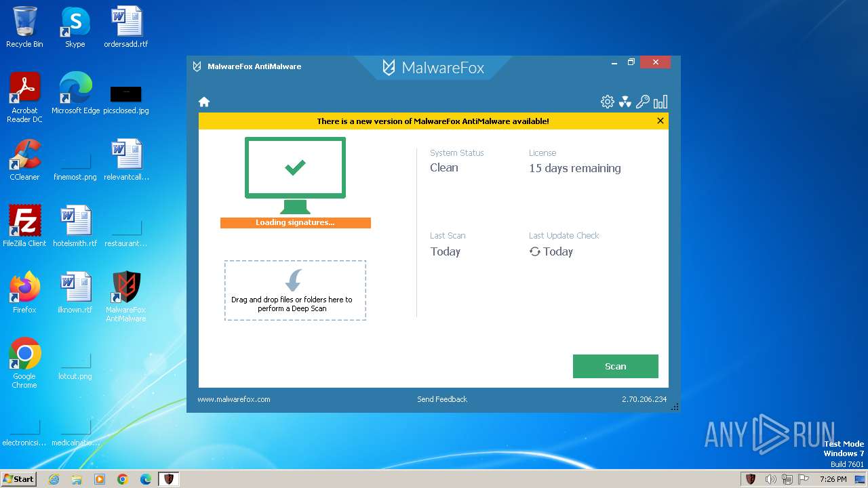Click the System Status Clean value
The width and height of the screenshot is (868, 488).
pyautogui.click(x=444, y=167)
